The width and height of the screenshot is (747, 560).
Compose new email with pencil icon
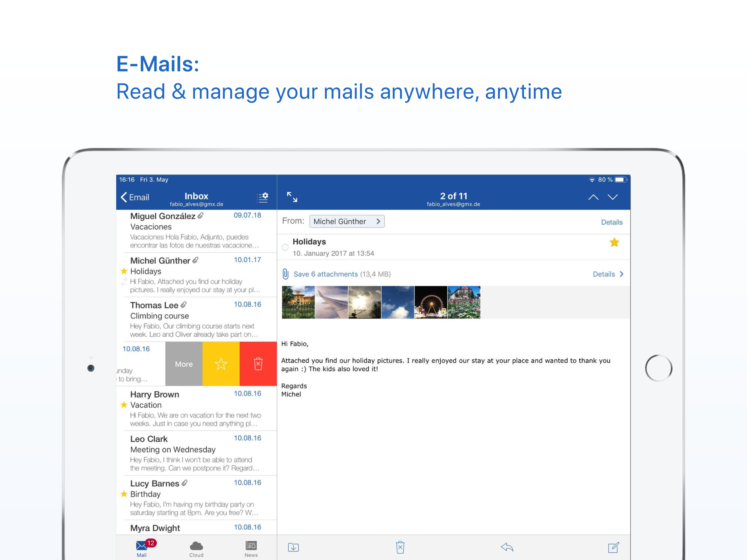tap(613, 547)
